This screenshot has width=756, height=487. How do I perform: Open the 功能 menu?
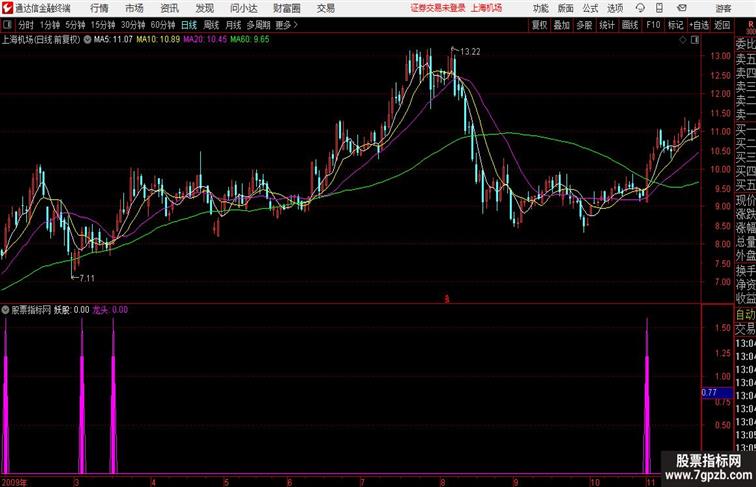tap(540, 8)
